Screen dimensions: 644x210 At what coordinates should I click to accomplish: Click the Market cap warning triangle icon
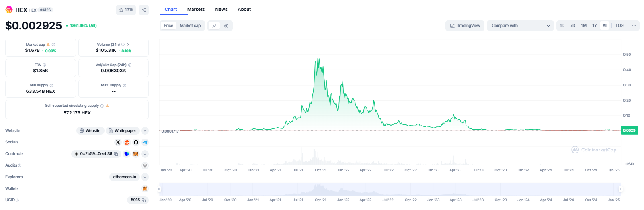click(48, 45)
